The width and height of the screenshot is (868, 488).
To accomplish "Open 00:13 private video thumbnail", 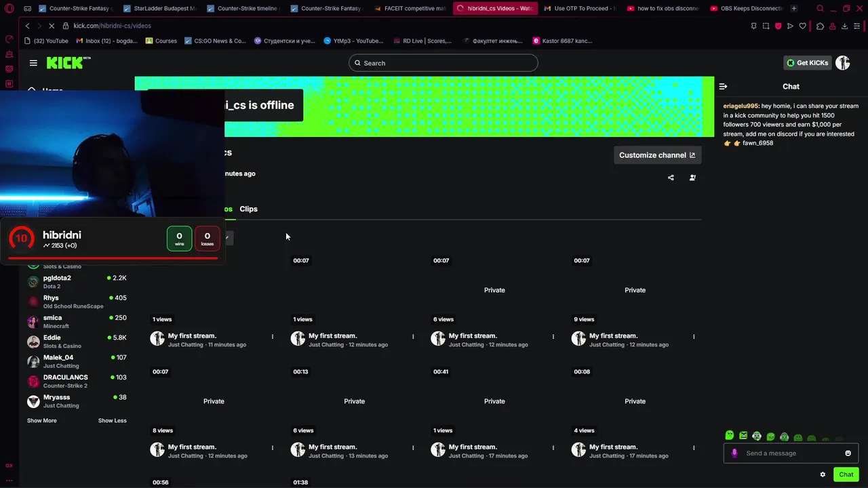I will pyautogui.click(x=354, y=401).
